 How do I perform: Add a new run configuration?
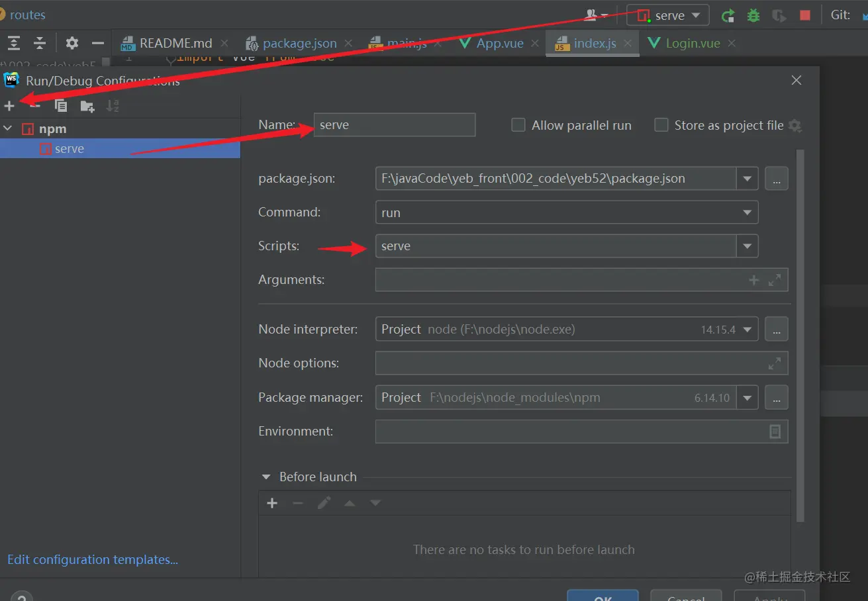pyautogui.click(x=9, y=106)
